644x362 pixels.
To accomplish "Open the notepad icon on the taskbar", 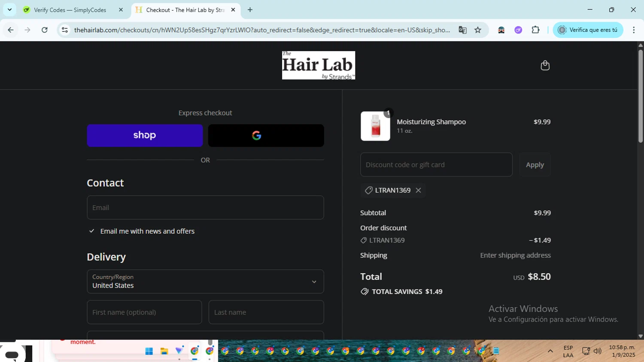I will (496, 351).
